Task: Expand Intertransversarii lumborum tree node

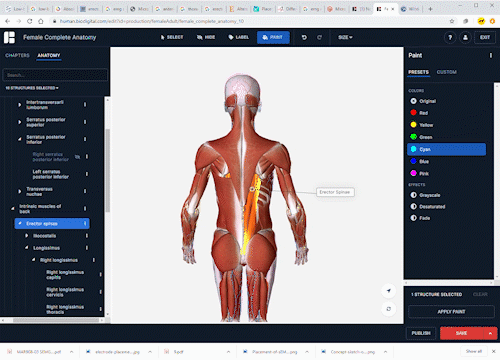Action: pos(20,105)
